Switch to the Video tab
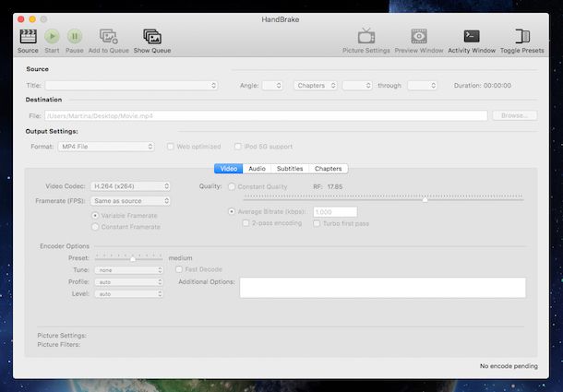The height and width of the screenshot is (392, 563). [x=228, y=169]
